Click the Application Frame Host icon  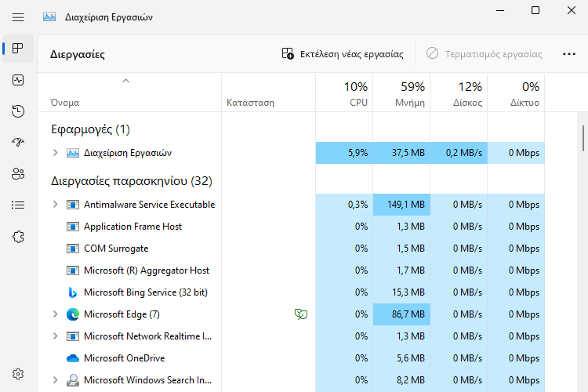click(73, 227)
